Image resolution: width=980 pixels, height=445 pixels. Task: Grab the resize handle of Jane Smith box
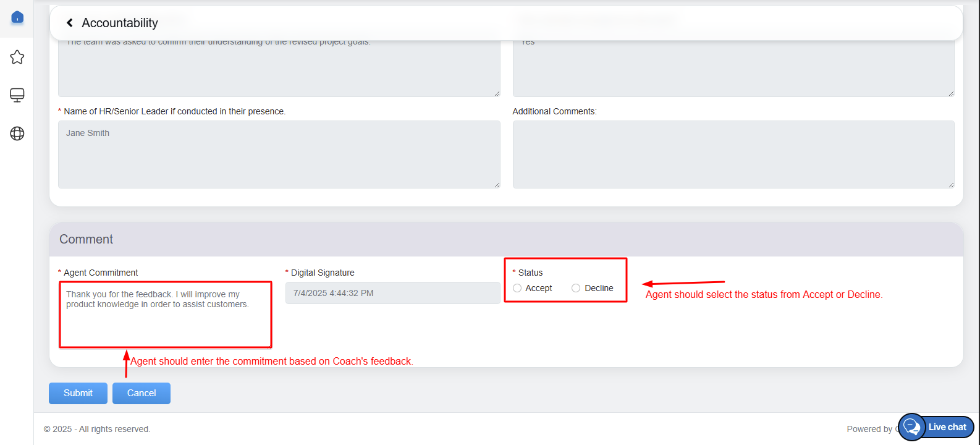point(497,185)
